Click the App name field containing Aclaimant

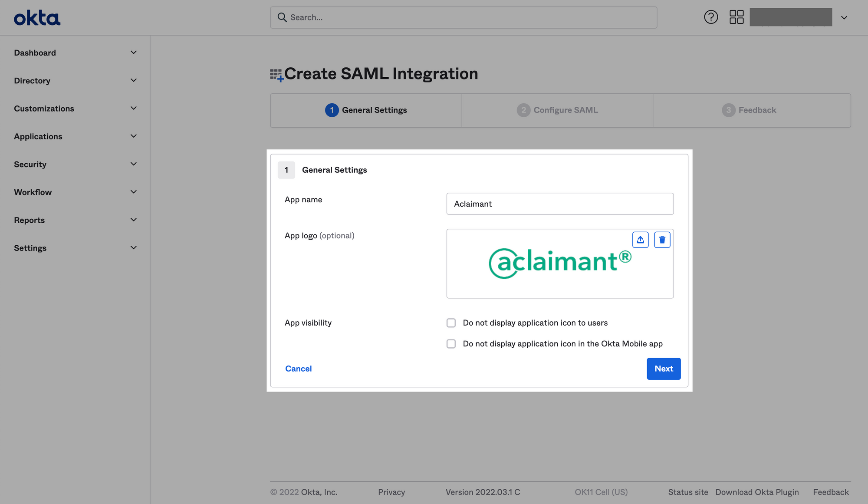[560, 204]
